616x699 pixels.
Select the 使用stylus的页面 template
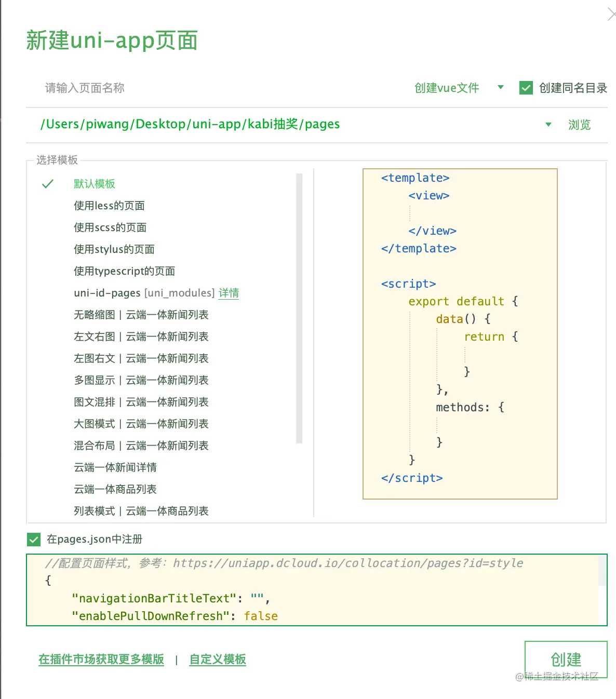pyautogui.click(x=114, y=249)
